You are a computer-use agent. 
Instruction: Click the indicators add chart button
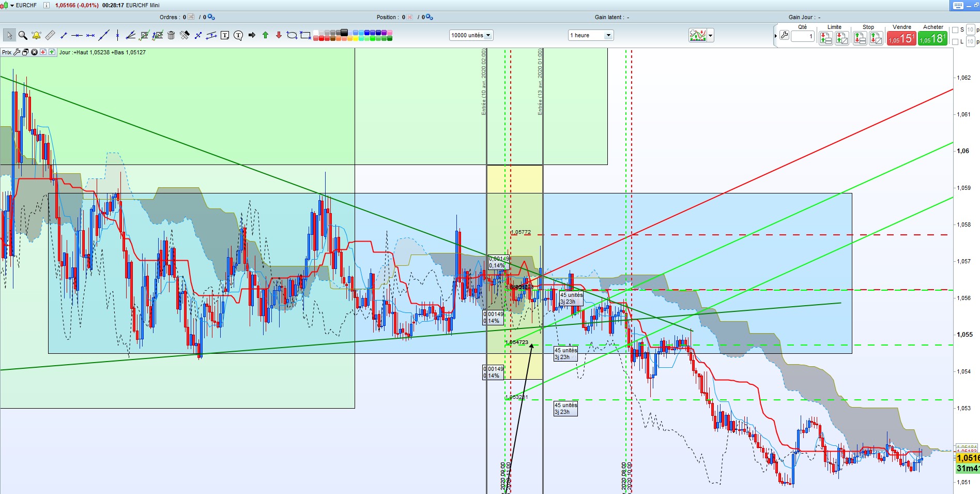click(698, 35)
